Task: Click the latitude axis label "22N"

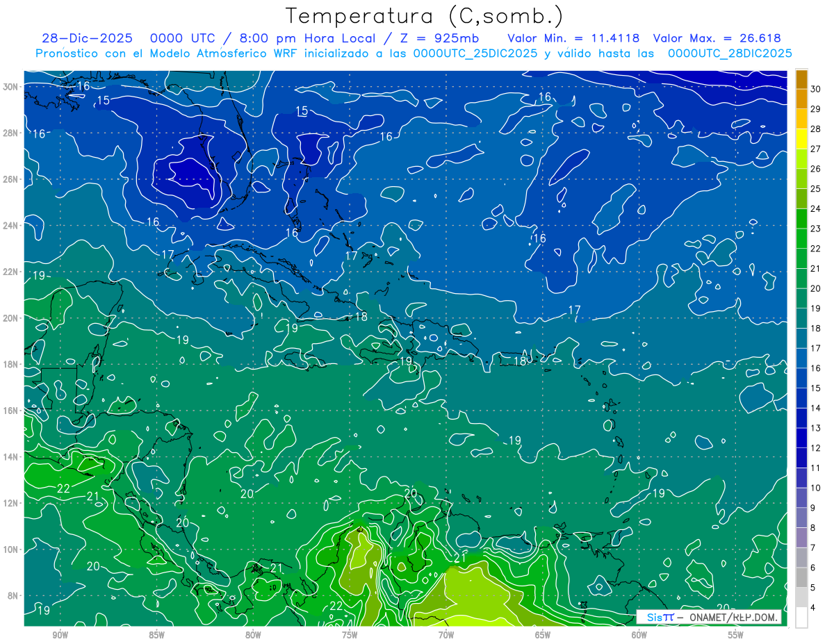Action: (12, 272)
